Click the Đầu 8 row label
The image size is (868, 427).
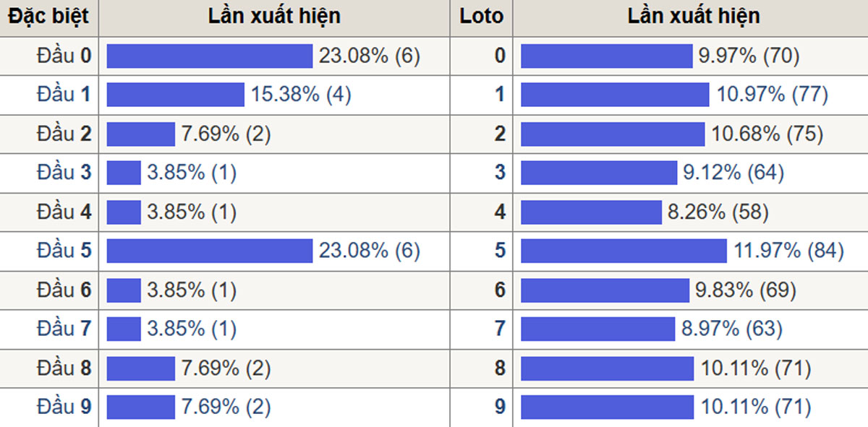pyautogui.click(x=64, y=368)
